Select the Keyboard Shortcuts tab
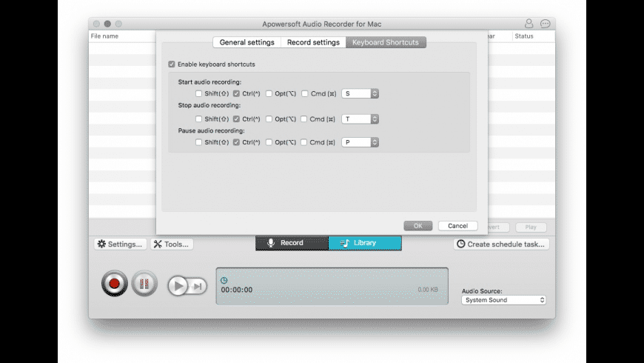Screen dimensions: 644x363 386,42
